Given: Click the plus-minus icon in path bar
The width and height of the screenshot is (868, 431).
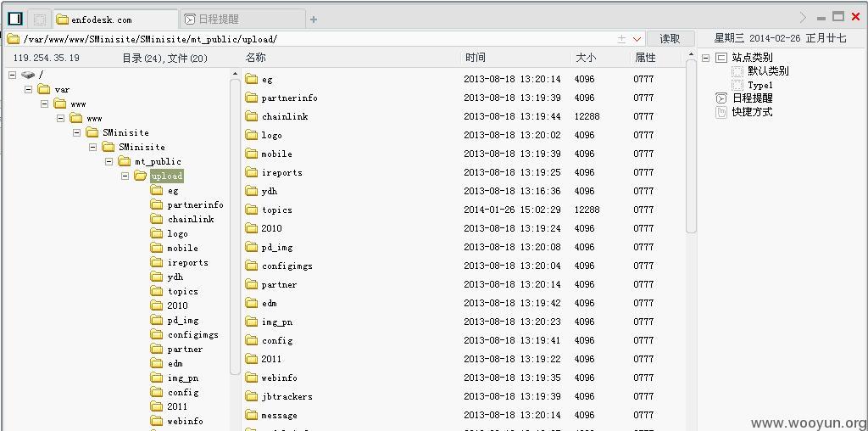Looking at the screenshot, I should tap(621, 39).
